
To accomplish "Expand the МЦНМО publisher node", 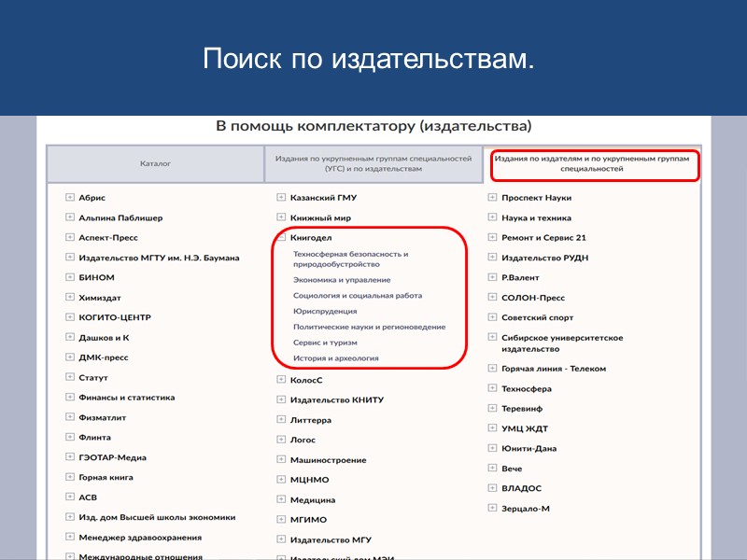I will click(281, 480).
